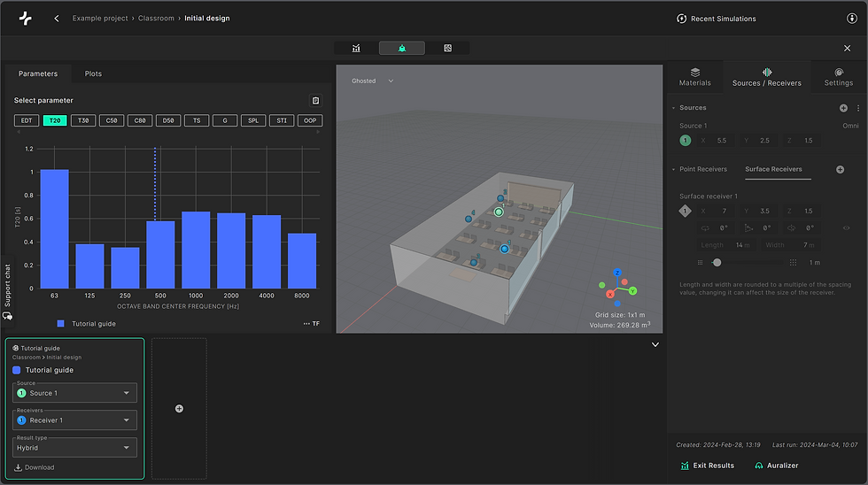The width and height of the screenshot is (868, 485).
Task: Click the Z axis on orientation gizmo
Action: pyautogui.click(x=617, y=273)
